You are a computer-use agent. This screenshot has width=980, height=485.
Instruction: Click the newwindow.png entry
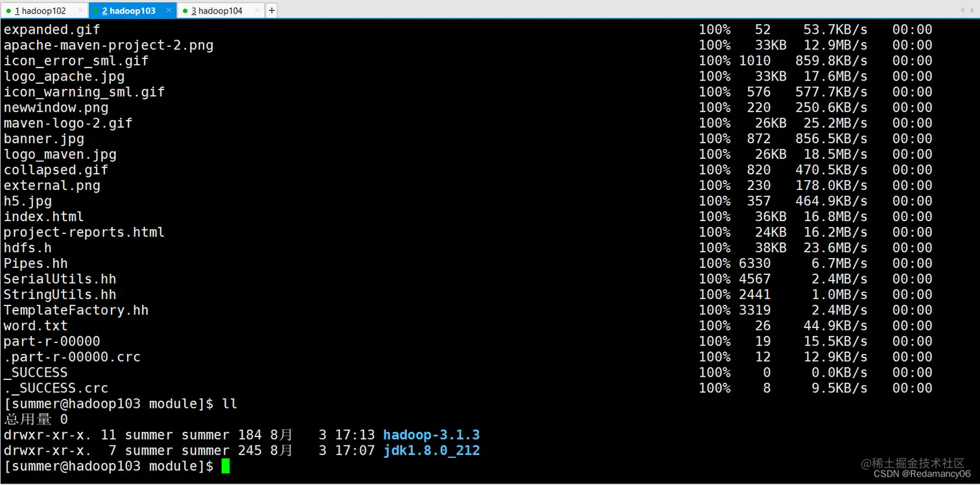(56, 107)
